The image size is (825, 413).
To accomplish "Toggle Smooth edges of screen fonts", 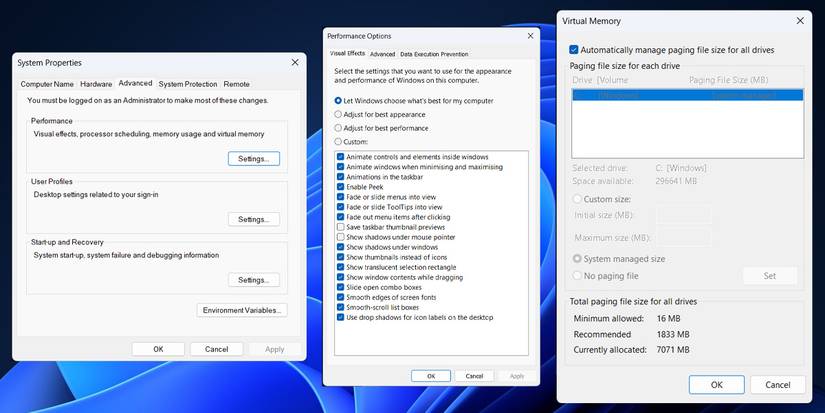I will click(340, 297).
